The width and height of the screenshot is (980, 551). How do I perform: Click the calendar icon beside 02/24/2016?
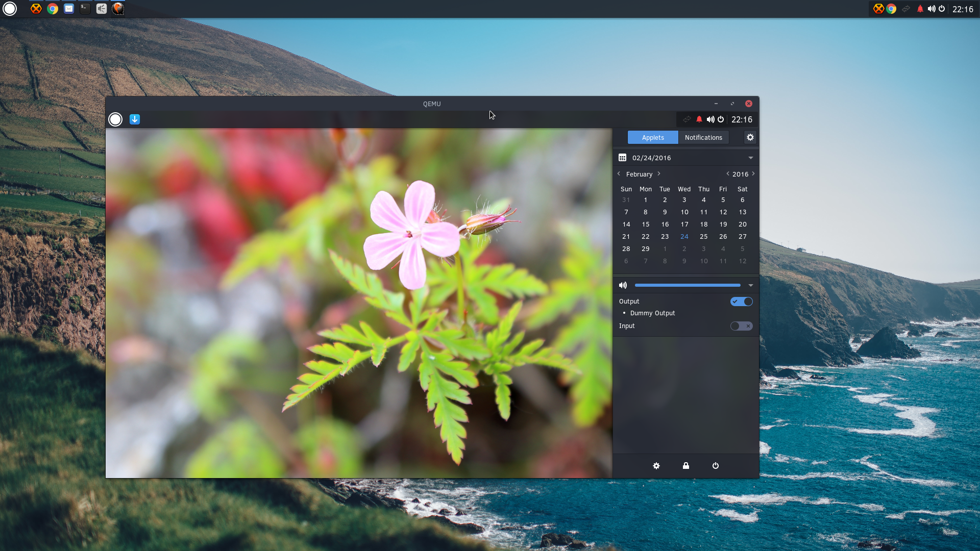click(622, 158)
